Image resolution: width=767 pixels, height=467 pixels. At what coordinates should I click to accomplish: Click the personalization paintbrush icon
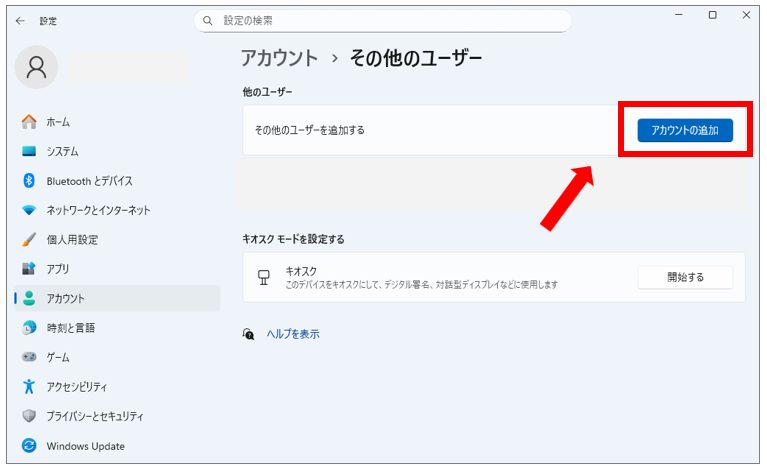point(29,240)
